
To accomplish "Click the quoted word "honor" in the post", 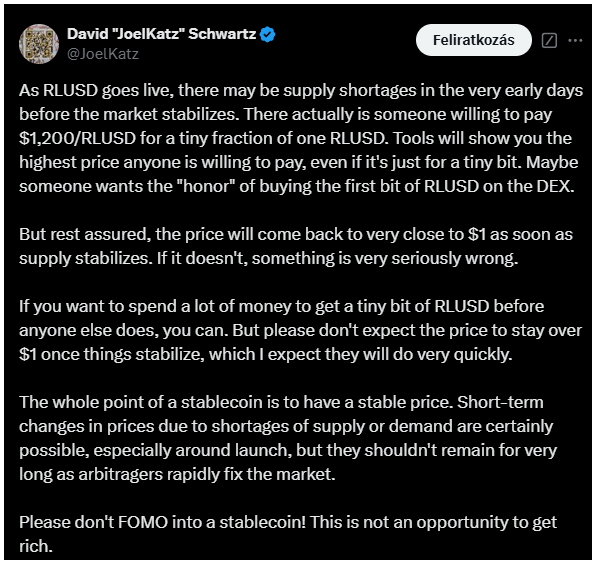I will pyautogui.click(x=209, y=186).
